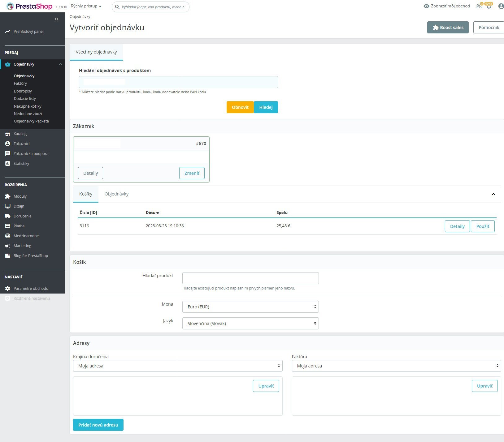
Task: Click the eye icon beside Zobraziť môj obchod
Action: click(426, 6)
